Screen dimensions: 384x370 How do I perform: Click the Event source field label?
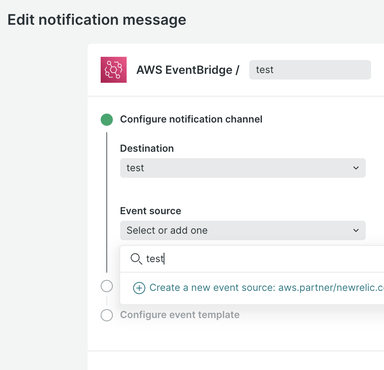[x=151, y=211]
